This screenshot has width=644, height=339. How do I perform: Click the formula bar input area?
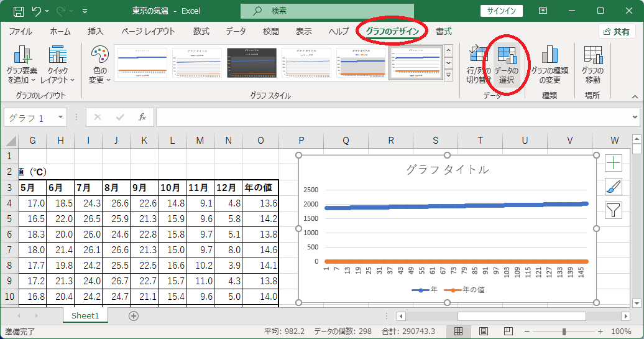tap(393, 118)
